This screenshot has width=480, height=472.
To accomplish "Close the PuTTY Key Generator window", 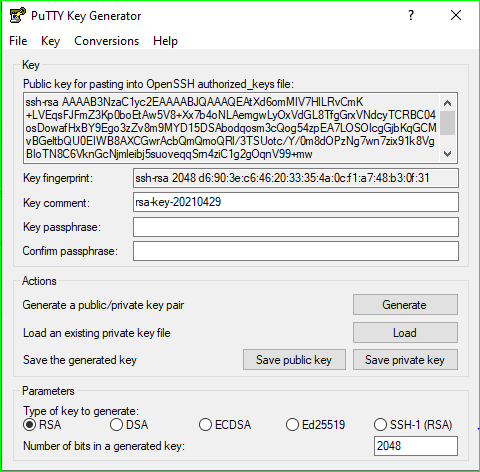I will pyautogui.click(x=456, y=15).
